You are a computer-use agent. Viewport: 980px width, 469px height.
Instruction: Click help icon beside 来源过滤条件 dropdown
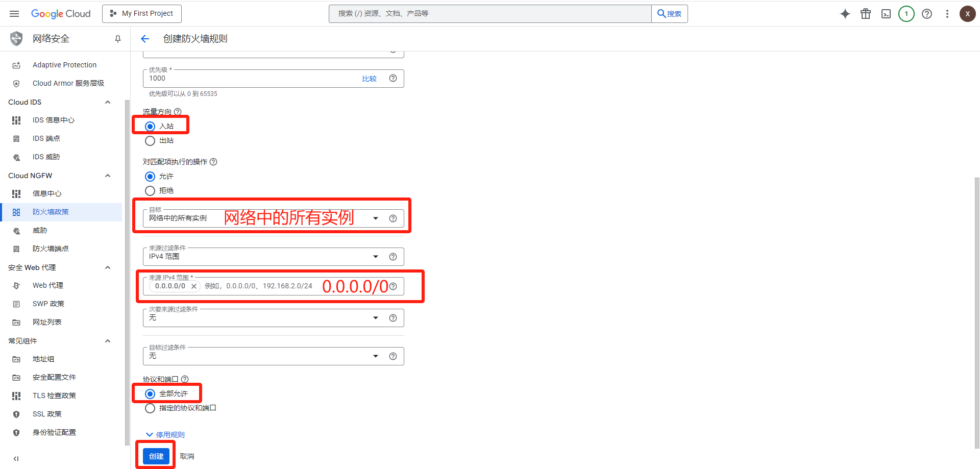[x=393, y=257]
